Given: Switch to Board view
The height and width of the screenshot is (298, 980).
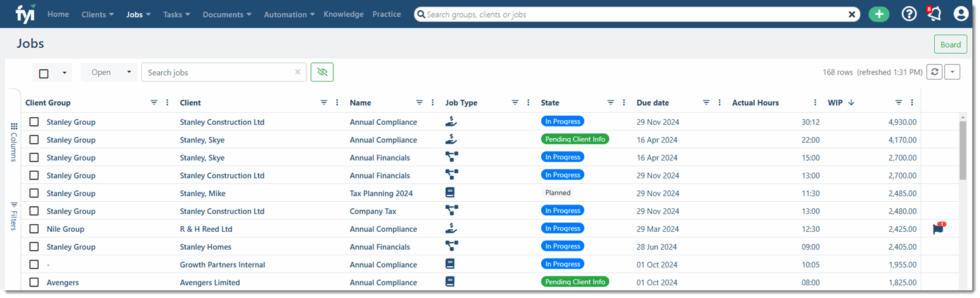Looking at the screenshot, I should [x=951, y=45].
